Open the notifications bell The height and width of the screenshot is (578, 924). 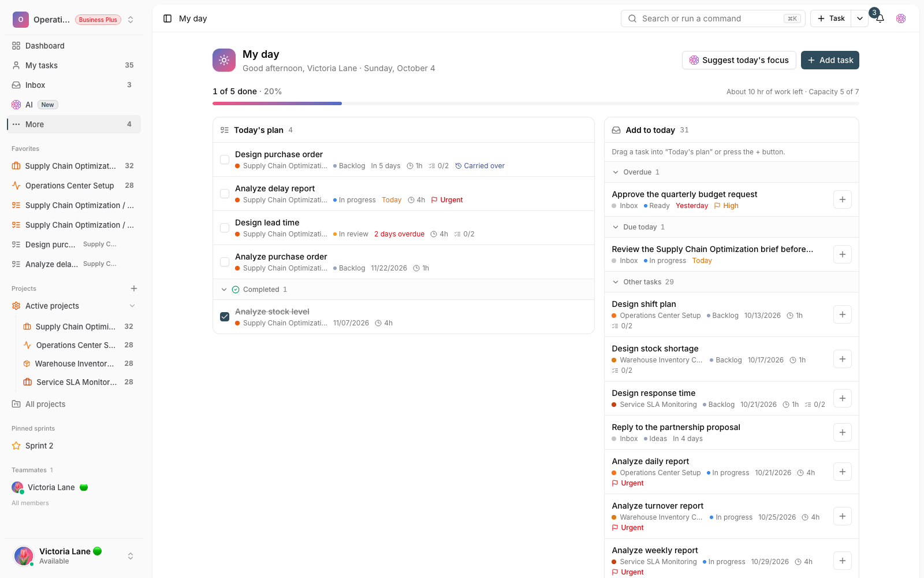[880, 18]
